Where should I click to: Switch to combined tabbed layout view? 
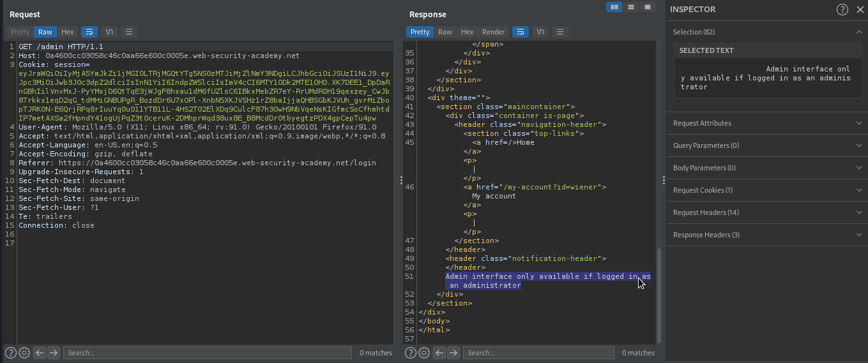(x=648, y=7)
